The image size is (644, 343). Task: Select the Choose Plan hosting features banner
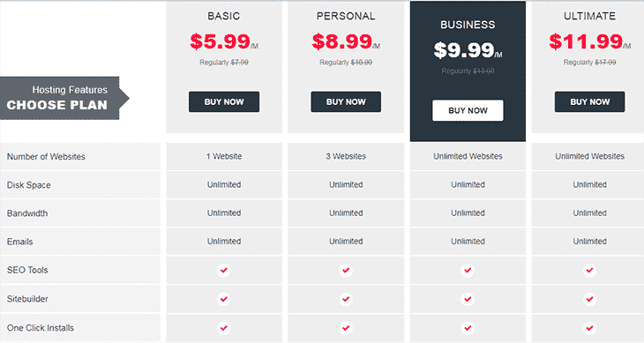tap(64, 98)
